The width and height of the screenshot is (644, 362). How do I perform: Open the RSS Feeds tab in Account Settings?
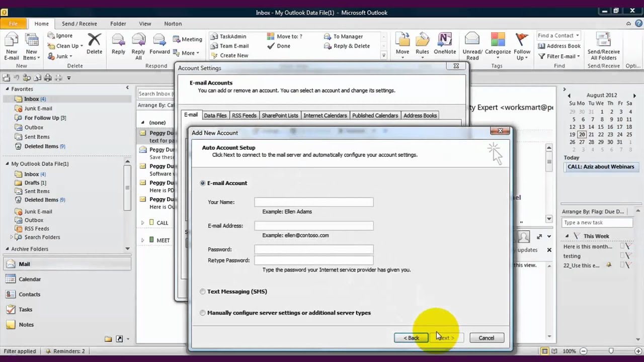click(x=244, y=116)
